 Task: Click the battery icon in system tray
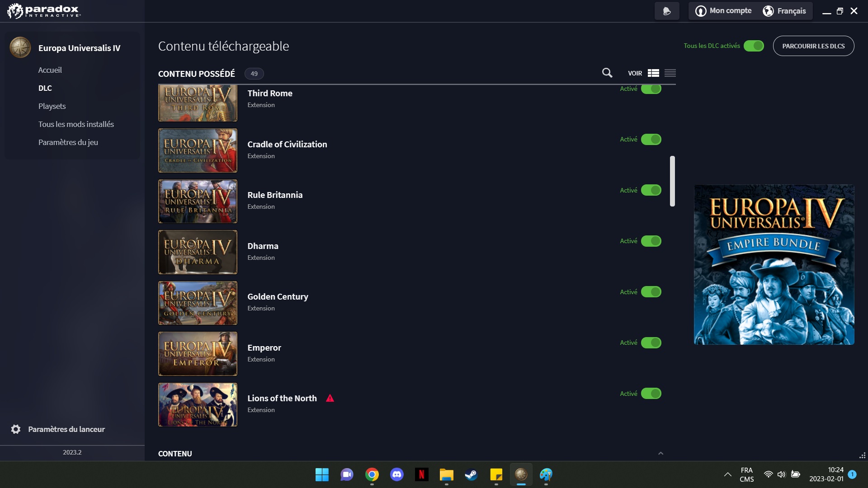[x=796, y=474]
